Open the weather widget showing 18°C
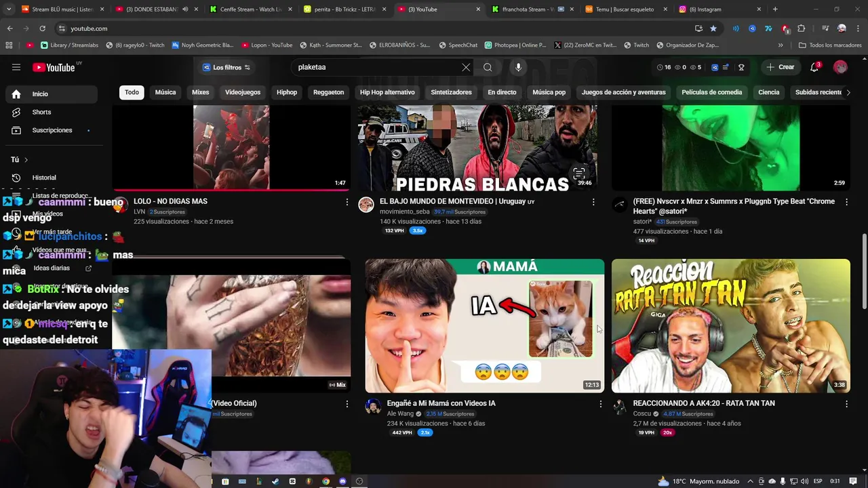This screenshot has height=488, width=868. tap(698, 481)
